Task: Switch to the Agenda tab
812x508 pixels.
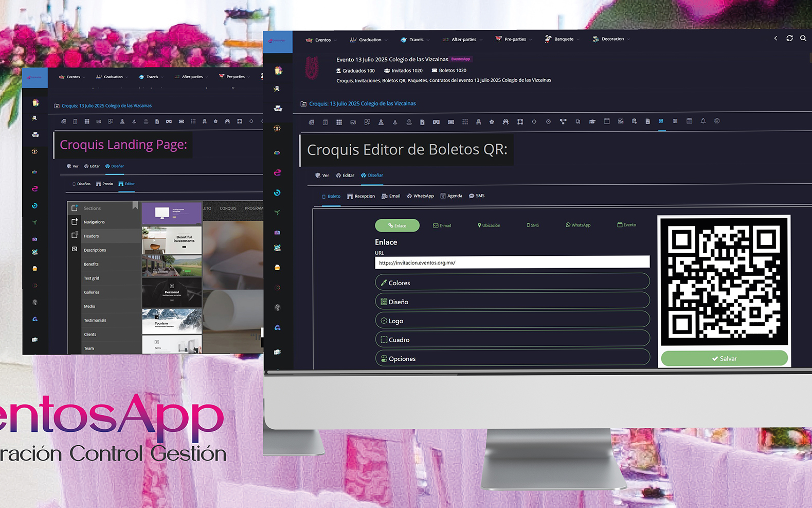Action: pyautogui.click(x=452, y=196)
